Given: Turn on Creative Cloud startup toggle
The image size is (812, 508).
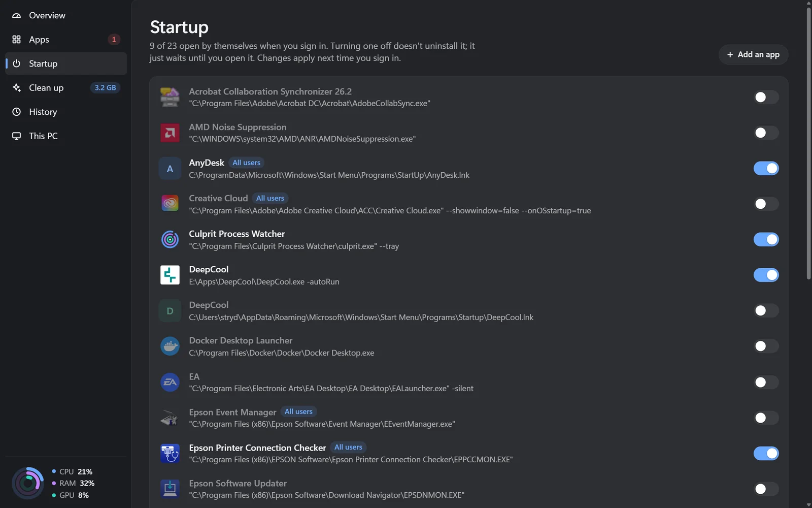Looking at the screenshot, I should (x=766, y=204).
